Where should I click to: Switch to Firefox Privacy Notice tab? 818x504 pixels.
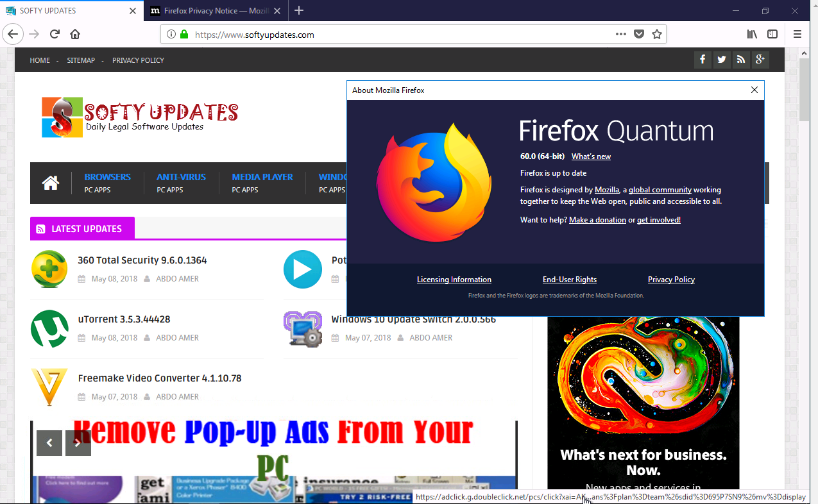(216, 11)
